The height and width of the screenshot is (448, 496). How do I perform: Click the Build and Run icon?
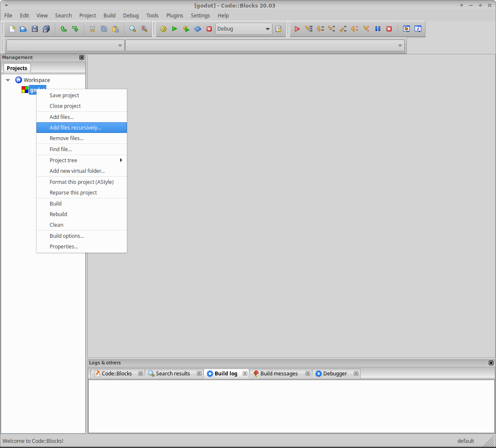click(186, 29)
